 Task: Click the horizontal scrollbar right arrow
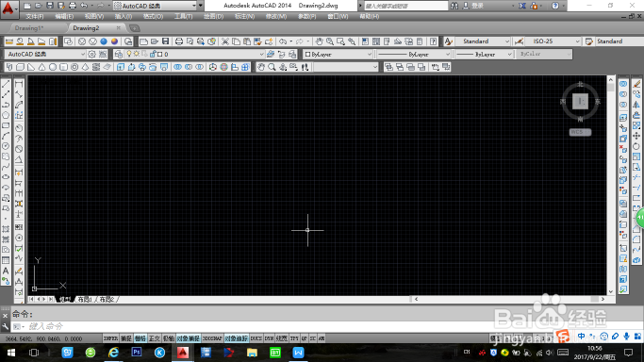pos(603,299)
